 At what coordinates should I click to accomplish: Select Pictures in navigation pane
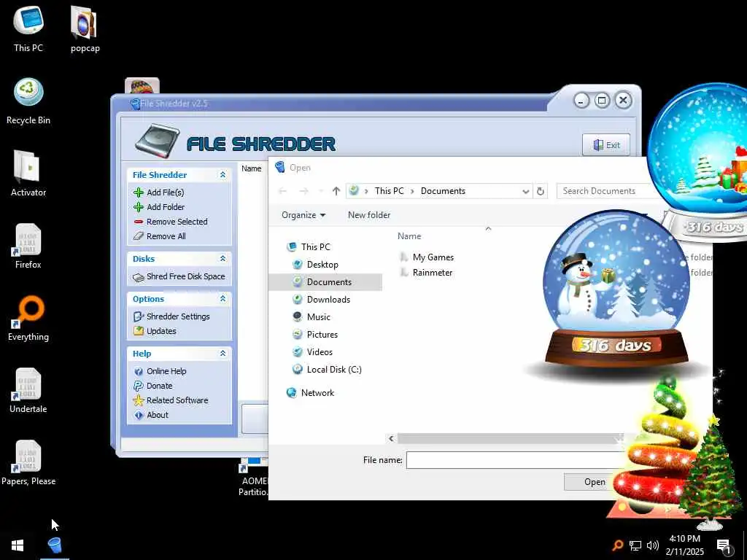[322, 335]
